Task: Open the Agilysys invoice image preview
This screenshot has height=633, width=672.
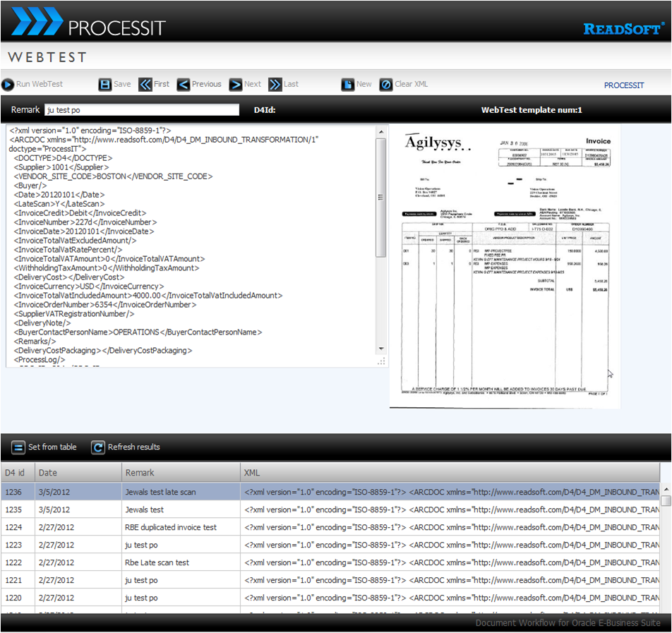Action: tap(505, 266)
